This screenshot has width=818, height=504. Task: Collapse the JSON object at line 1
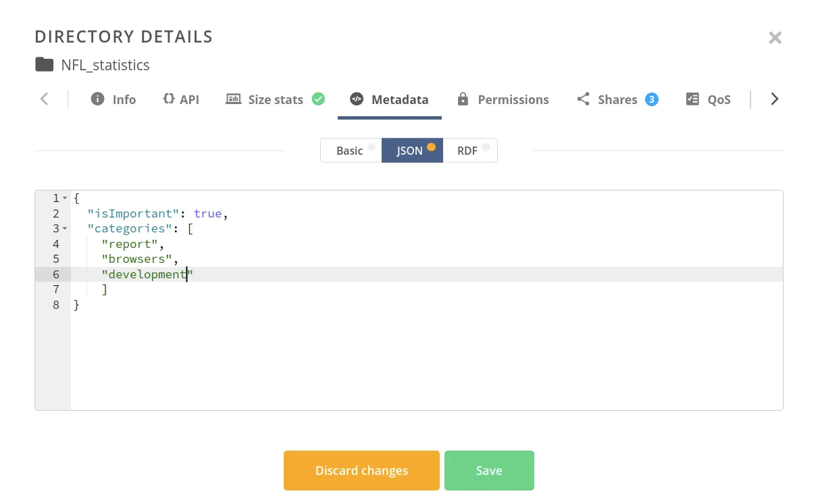tap(63, 198)
